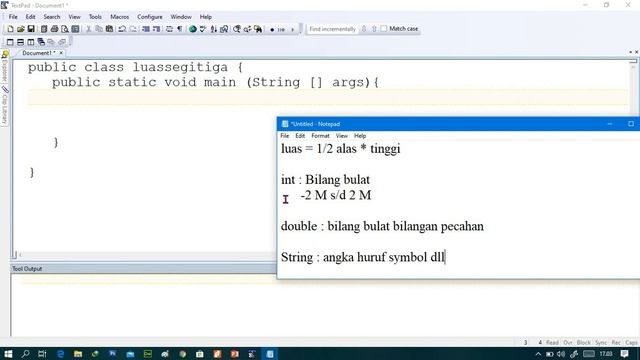Open the notification center icon

pos(624,353)
